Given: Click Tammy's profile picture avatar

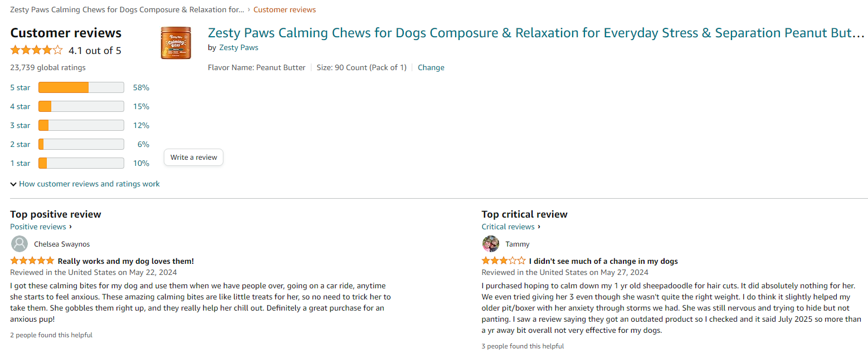Looking at the screenshot, I should pos(491,244).
